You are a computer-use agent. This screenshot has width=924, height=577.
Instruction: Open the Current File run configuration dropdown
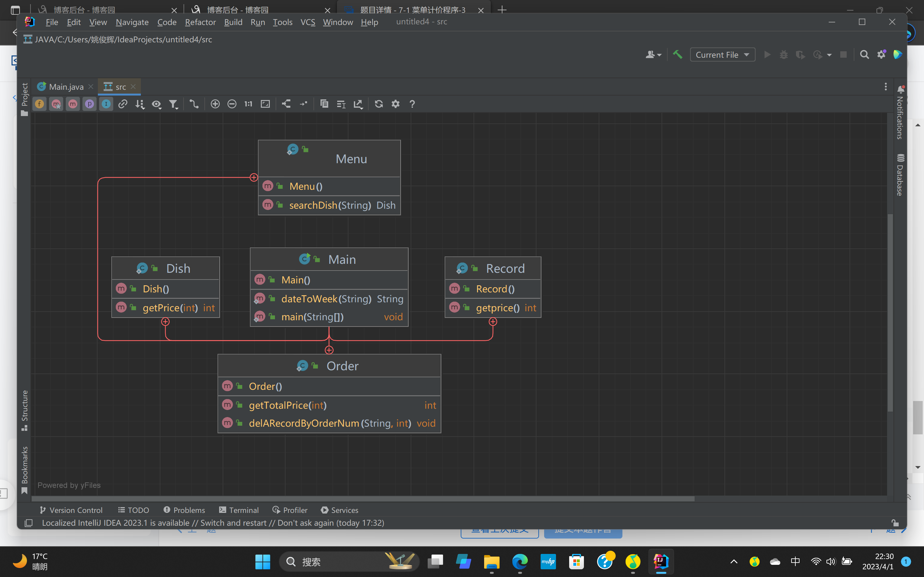tap(722, 54)
